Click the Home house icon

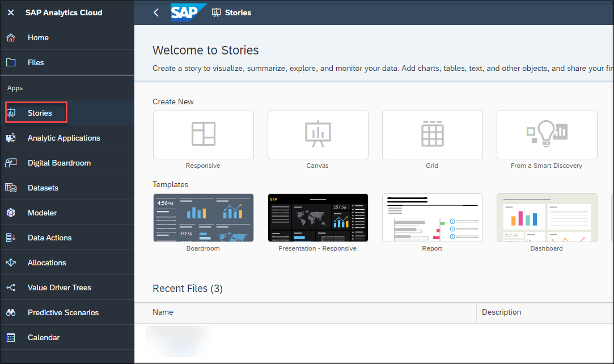click(11, 37)
